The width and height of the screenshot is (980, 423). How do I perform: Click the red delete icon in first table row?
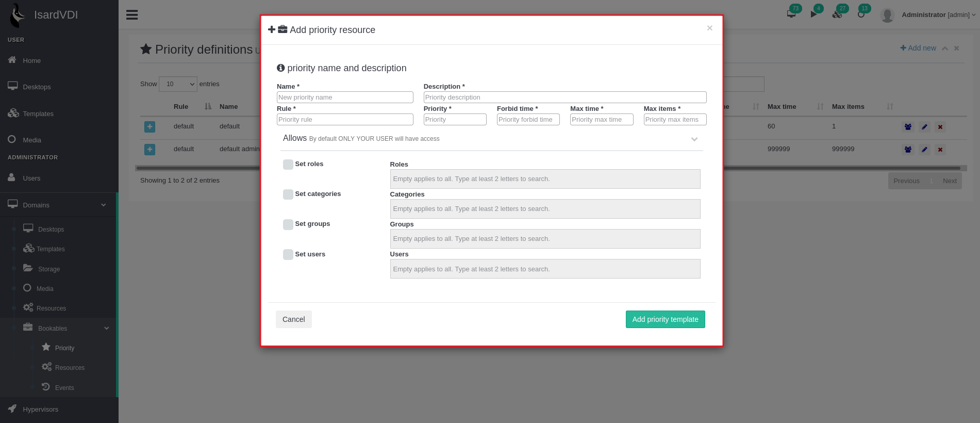pos(940,127)
